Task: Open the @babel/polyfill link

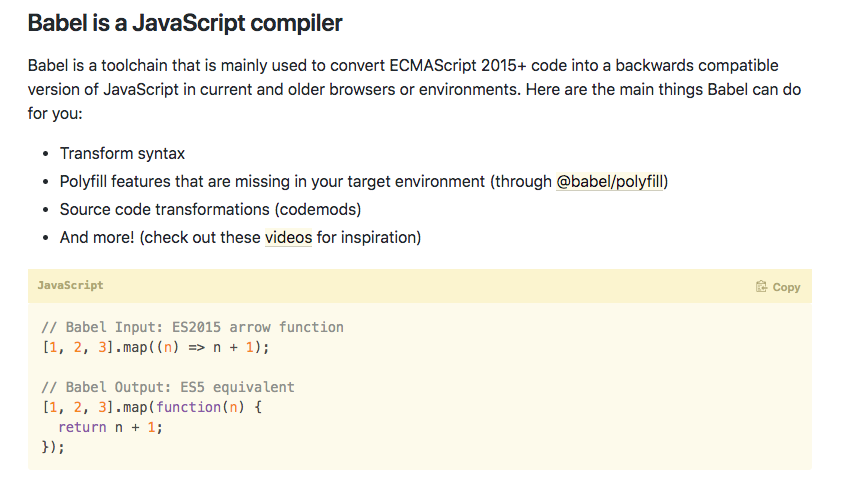Action: pos(611,181)
